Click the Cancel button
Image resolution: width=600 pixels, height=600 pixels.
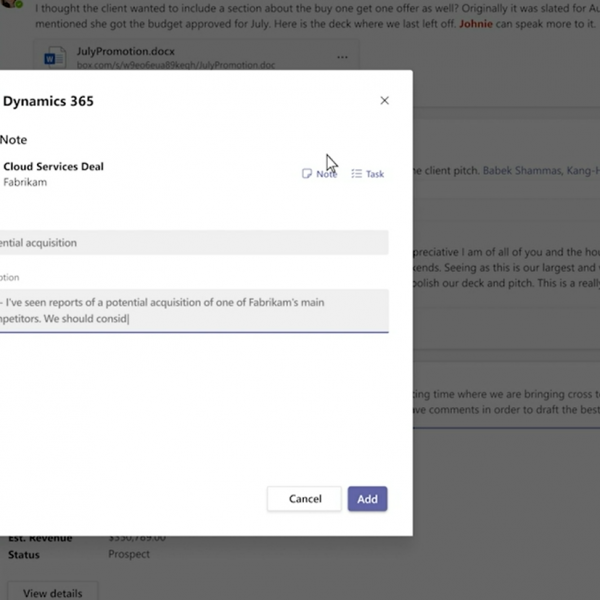(305, 499)
